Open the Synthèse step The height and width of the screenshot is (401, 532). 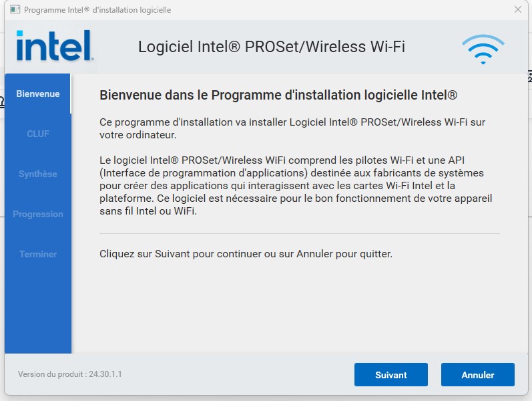38,174
